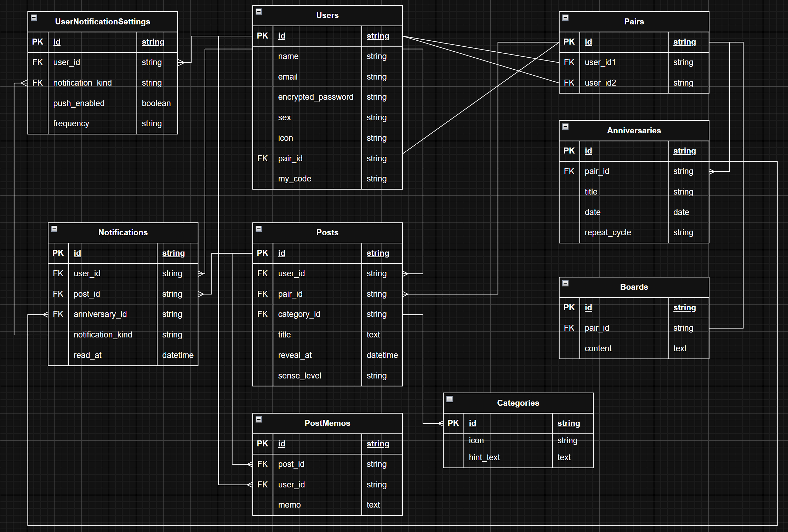
Task: Collapse the UserNotificationSettings table
Action: 34,18
